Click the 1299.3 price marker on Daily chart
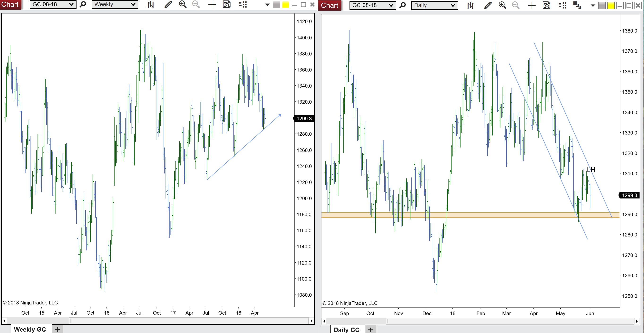 (x=629, y=195)
